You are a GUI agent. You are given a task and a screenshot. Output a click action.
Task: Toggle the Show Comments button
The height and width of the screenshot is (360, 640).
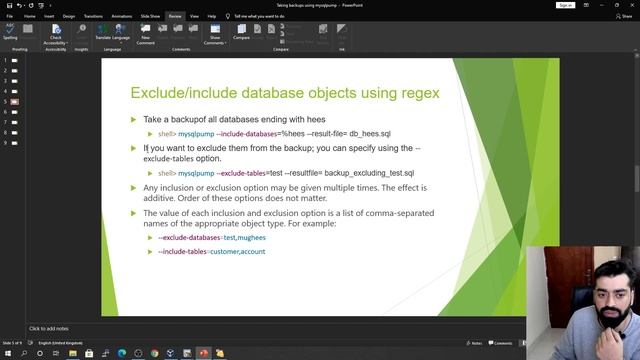tap(215, 29)
